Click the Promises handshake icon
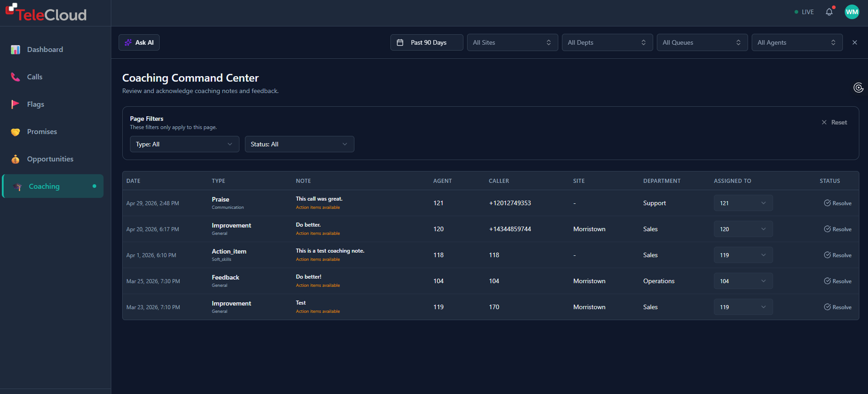This screenshot has width=868, height=394. tap(16, 132)
